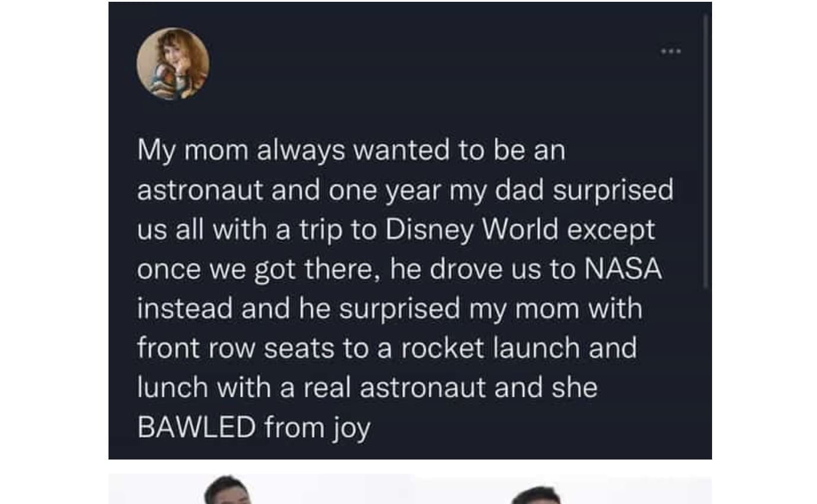Click the capitalized word "BAWLED"
This screenshot has height=504, width=817.
click(x=196, y=427)
